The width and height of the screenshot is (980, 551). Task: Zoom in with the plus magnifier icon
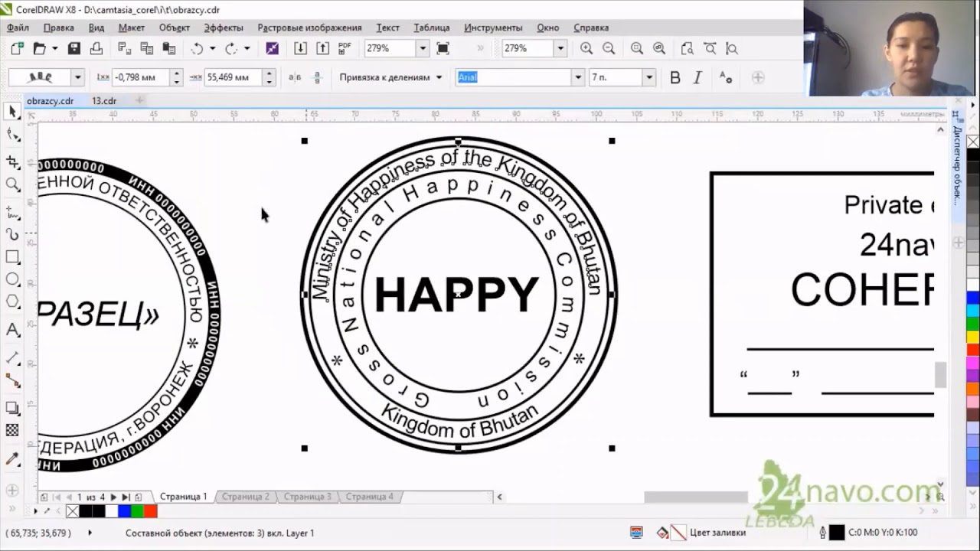pyautogui.click(x=586, y=48)
